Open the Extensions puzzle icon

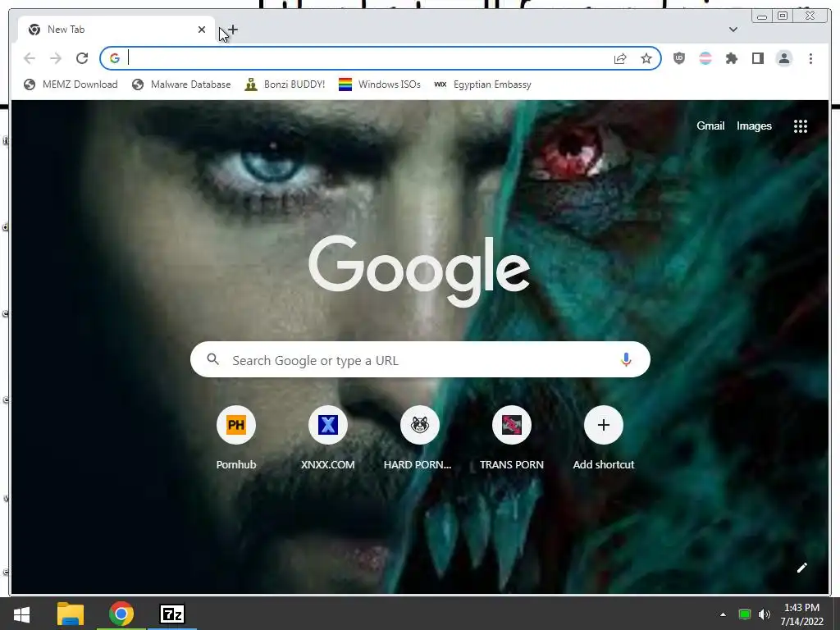pyautogui.click(x=732, y=58)
